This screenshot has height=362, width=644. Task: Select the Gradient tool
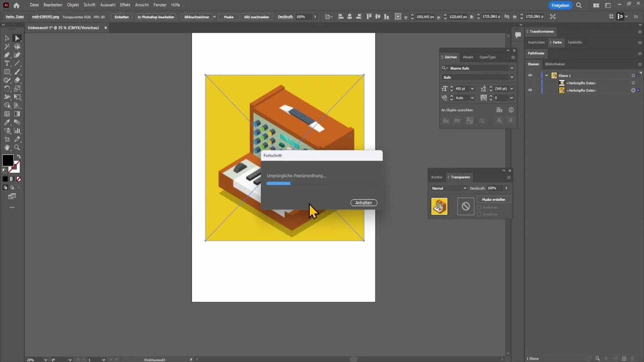17,114
